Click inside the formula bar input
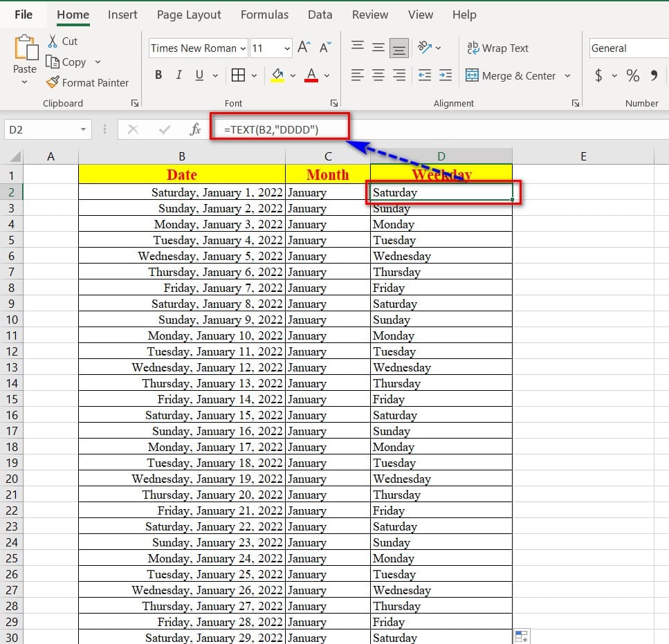Screen dimensions: 669x644 pyautogui.click(x=439, y=129)
